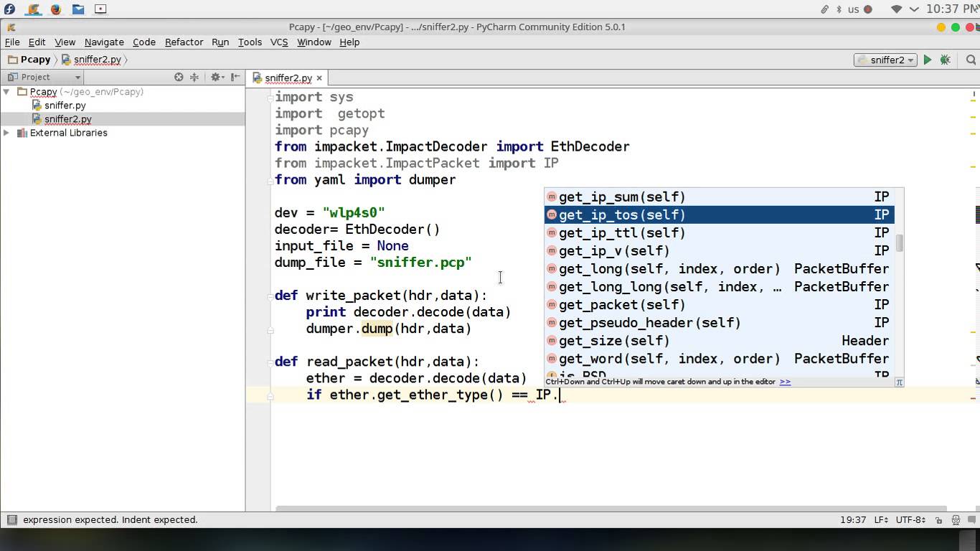The width and height of the screenshot is (980, 551).
Task: Click the method icon beside get_ip_sum
Action: click(552, 197)
